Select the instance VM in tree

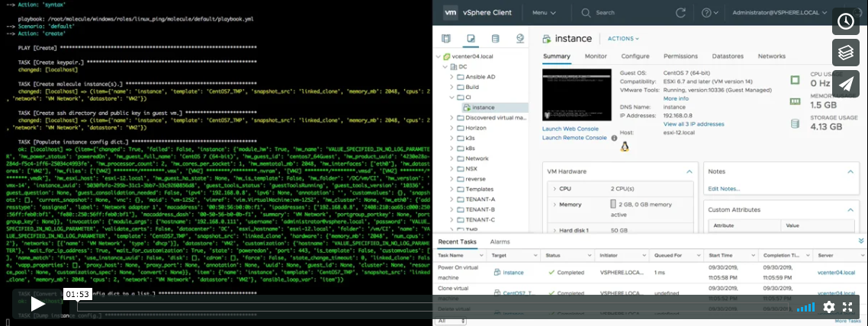[x=484, y=107]
